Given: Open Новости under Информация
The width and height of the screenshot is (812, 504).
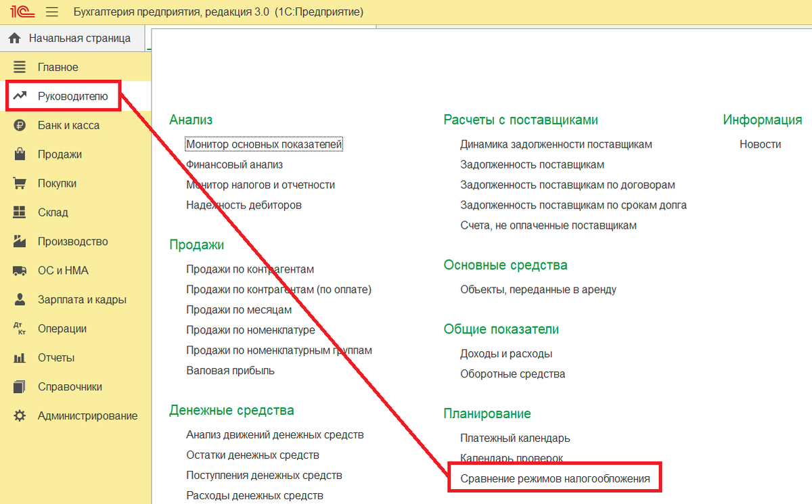Looking at the screenshot, I should click(x=760, y=144).
